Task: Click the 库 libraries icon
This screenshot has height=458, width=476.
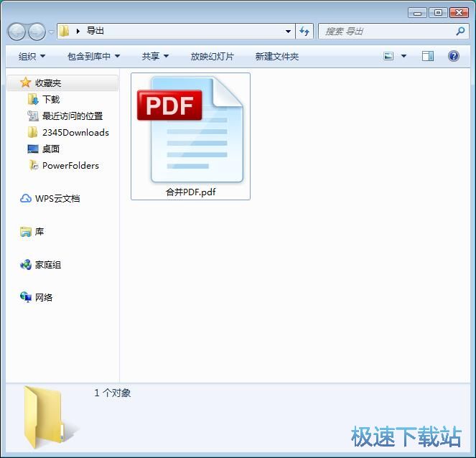Action: click(26, 232)
